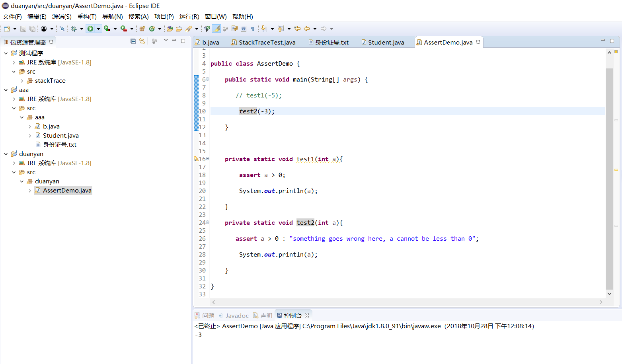Fold the main method at line 6

(208, 79)
